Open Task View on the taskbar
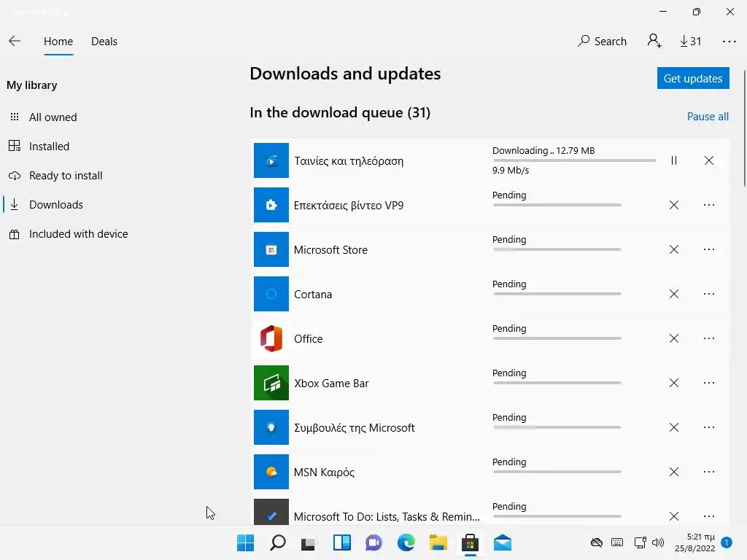 coord(309,542)
